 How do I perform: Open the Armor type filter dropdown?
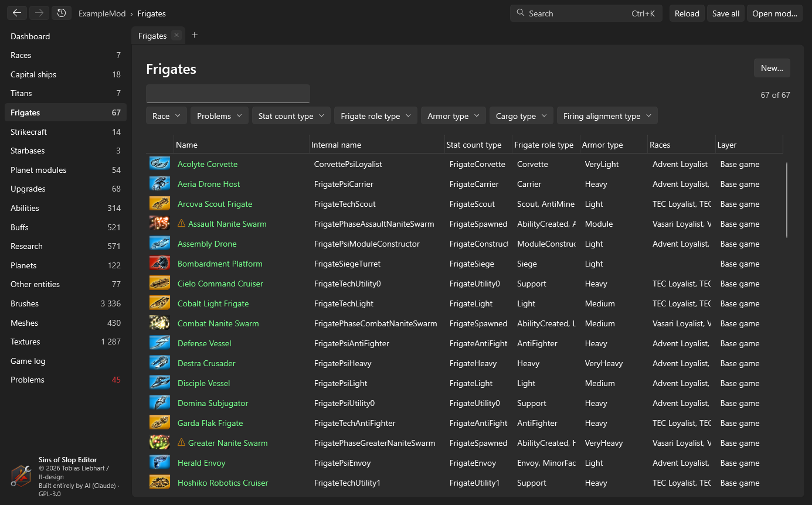pos(454,116)
